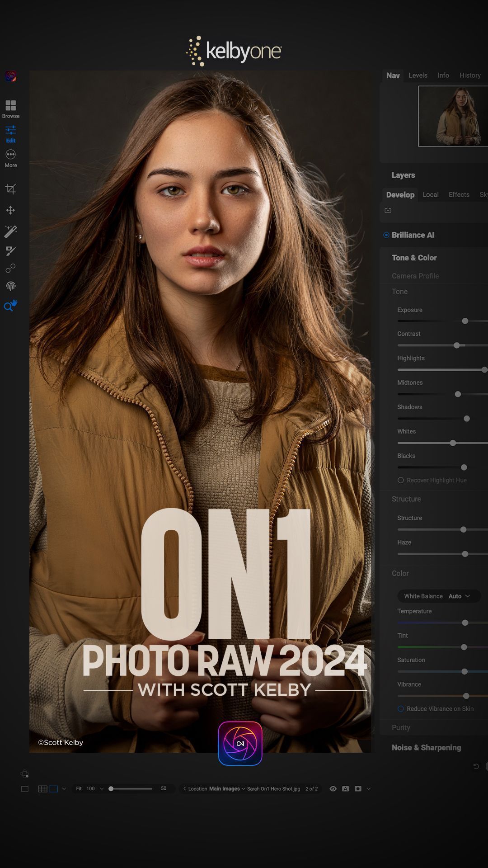
Task: Select the fingerprint tool
Action: [11, 286]
